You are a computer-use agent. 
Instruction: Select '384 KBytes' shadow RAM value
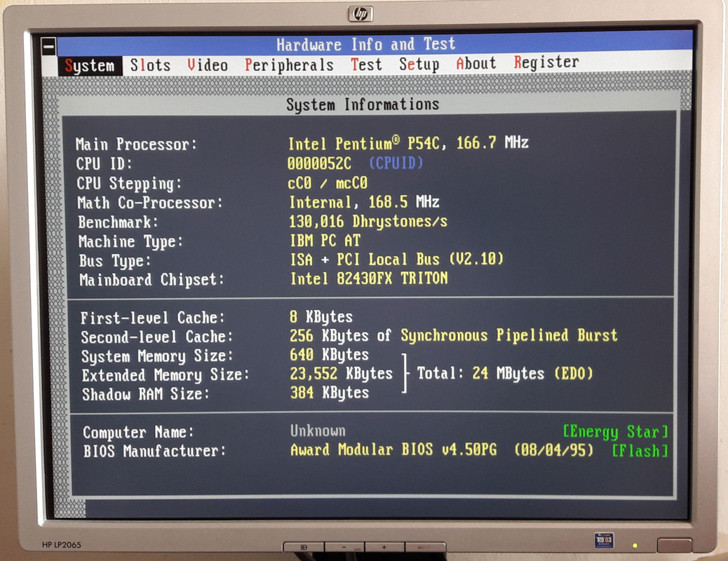pos(330,393)
